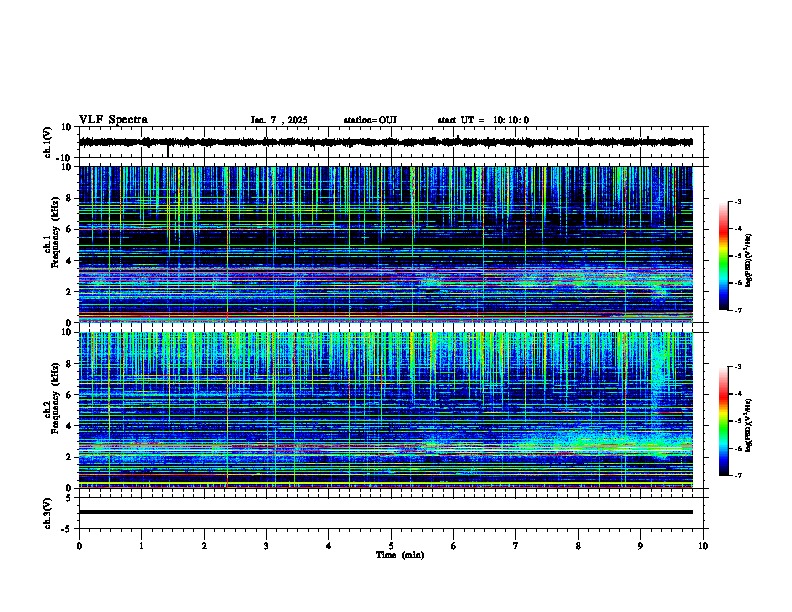Click the "station=OUI" label
Image resolution: width=792 pixels, height=612 pixels.
[x=370, y=120]
